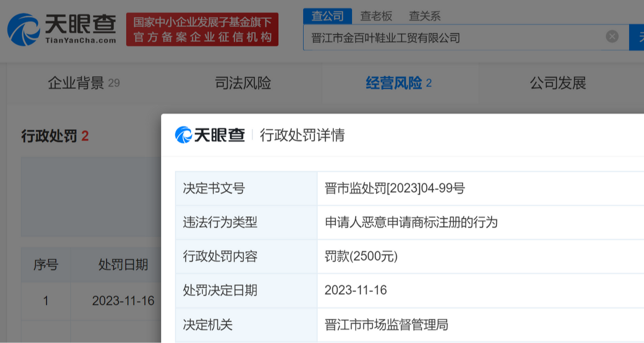
Task: Click the blue search button at right edge
Action: pos(638,37)
